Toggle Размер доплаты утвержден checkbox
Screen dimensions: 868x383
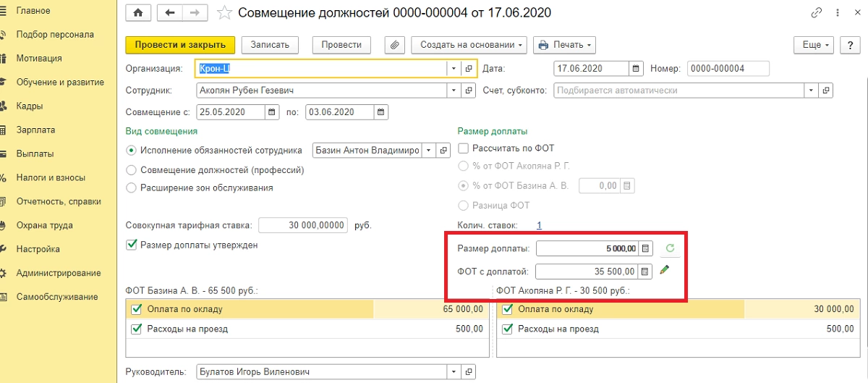click(x=132, y=245)
